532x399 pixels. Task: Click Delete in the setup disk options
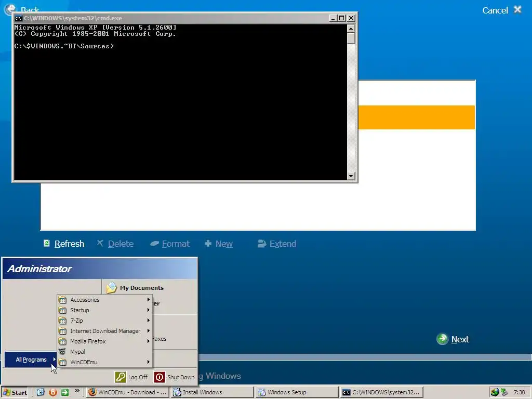click(x=121, y=244)
